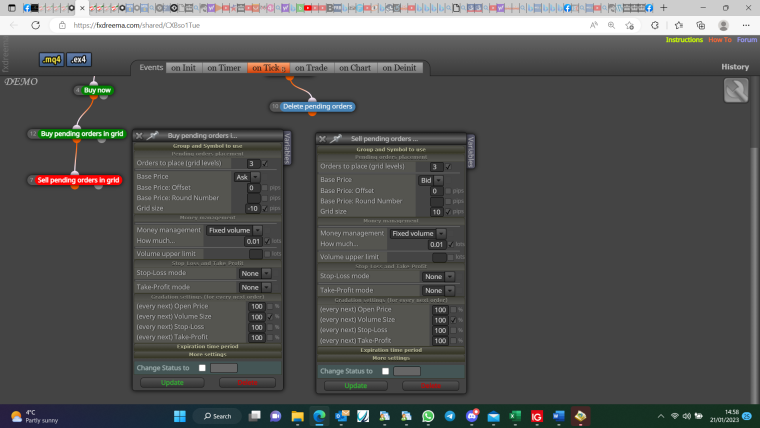Click the .mq4 export icon
The height and width of the screenshot is (428, 760).
click(x=51, y=60)
